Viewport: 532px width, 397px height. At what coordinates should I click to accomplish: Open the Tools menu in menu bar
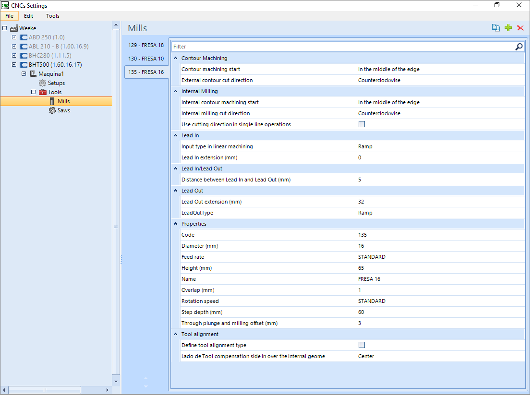[x=53, y=16]
